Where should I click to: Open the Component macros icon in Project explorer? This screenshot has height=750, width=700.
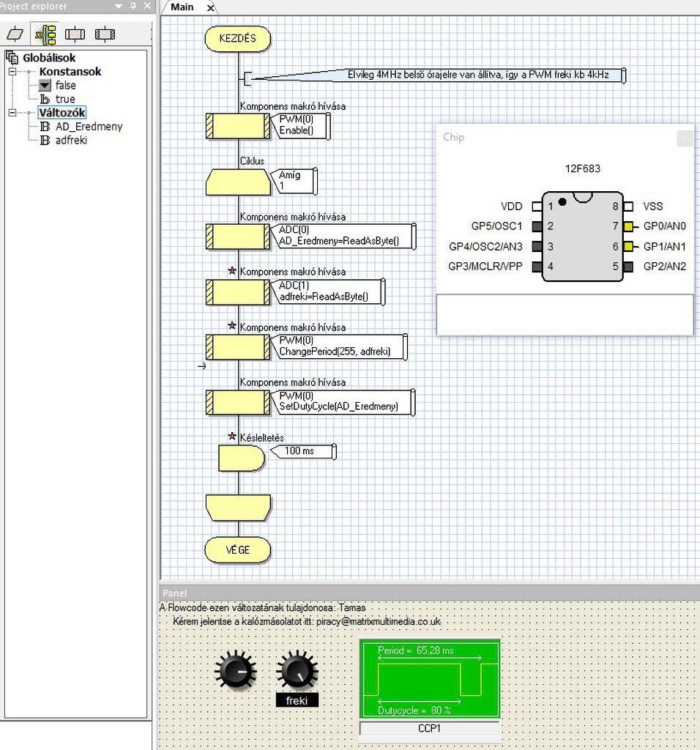click(x=105, y=34)
